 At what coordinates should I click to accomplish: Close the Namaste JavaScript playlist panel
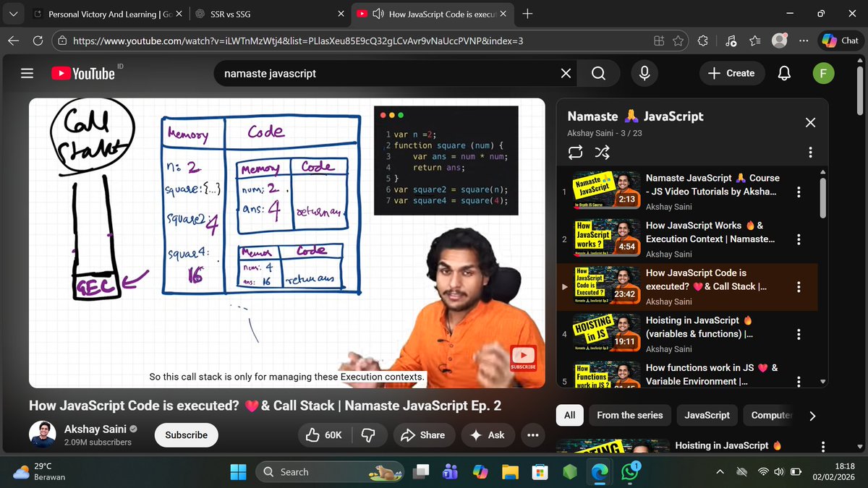click(810, 122)
